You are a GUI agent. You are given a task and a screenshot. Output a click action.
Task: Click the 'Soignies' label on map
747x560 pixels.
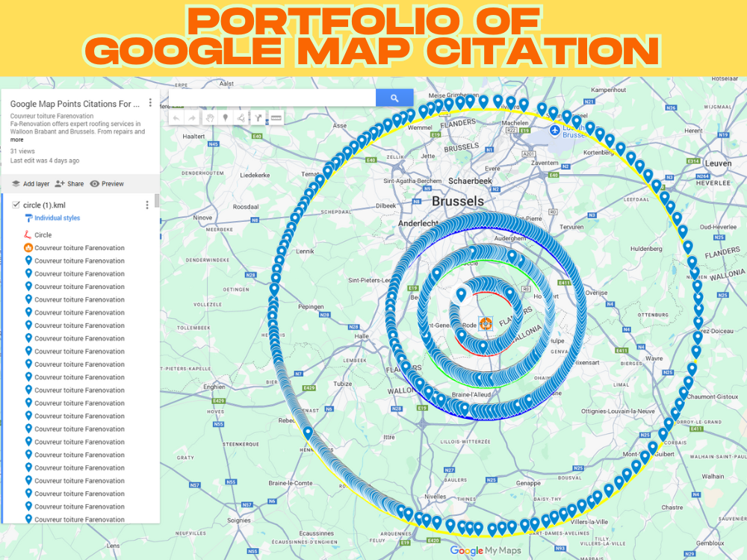(x=239, y=520)
